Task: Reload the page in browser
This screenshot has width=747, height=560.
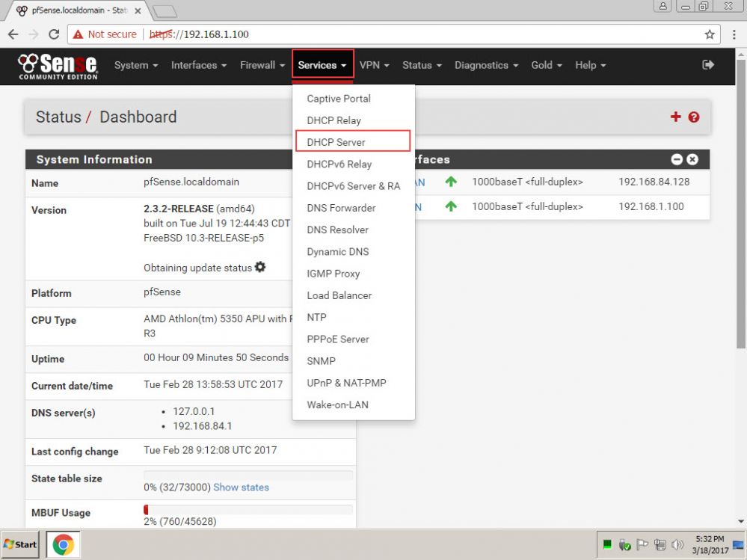Action: click(54, 34)
